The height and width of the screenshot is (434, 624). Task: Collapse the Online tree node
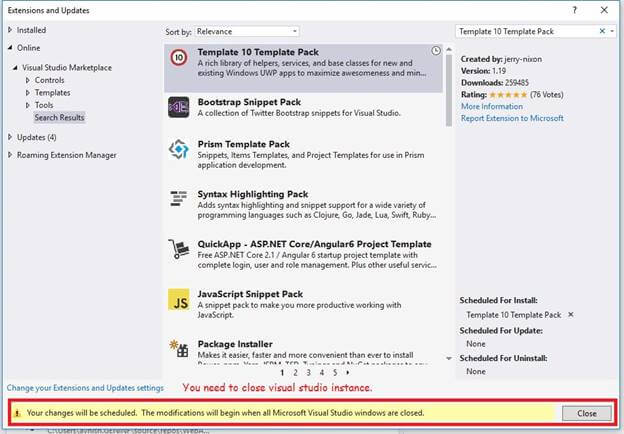coord(10,48)
